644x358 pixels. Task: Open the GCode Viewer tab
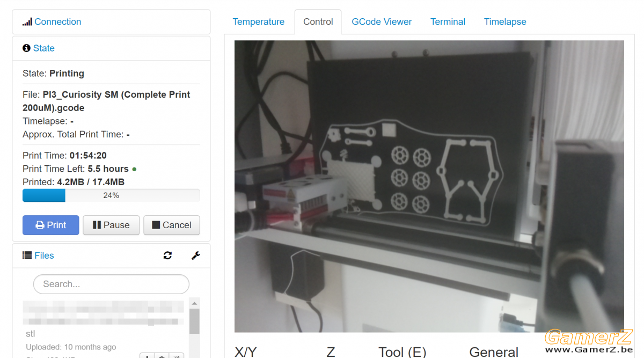coord(382,22)
